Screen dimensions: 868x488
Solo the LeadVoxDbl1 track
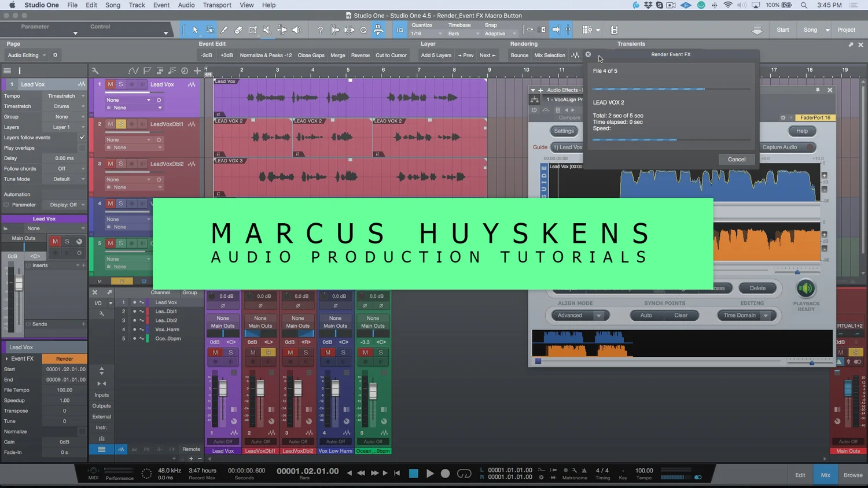click(x=120, y=124)
